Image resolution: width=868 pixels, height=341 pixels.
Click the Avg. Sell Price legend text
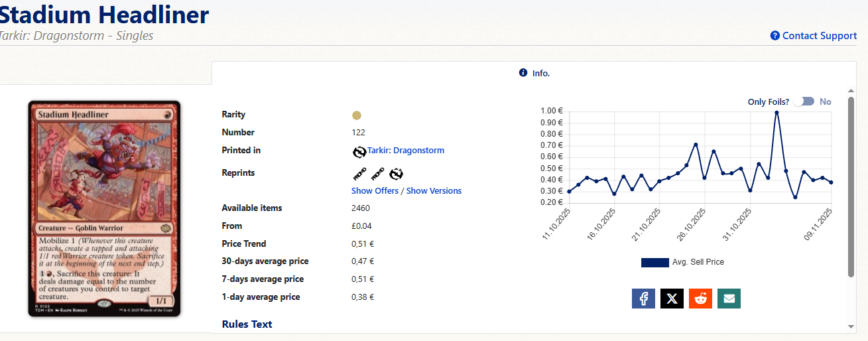[x=698, y=263]
